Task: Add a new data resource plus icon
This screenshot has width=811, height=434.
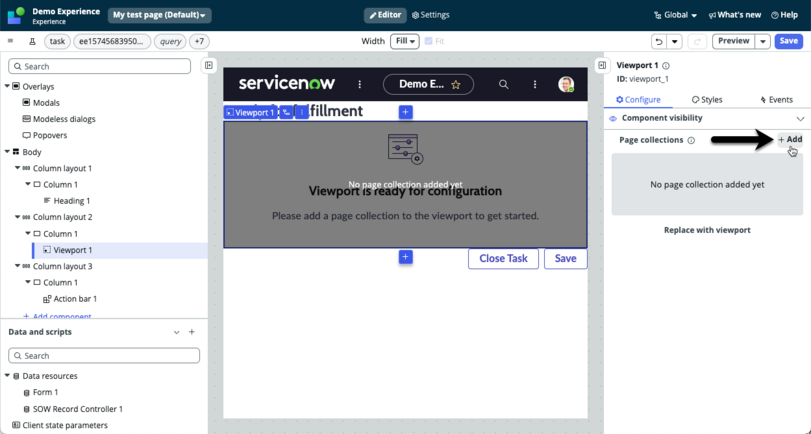Action: point(192,332)
